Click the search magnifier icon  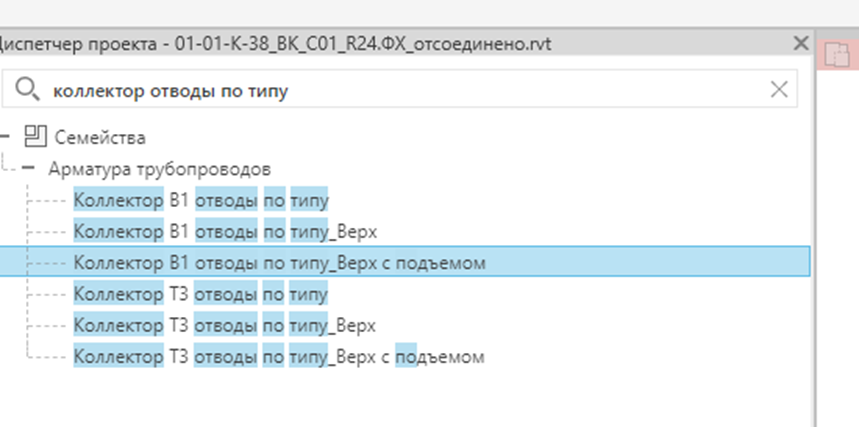27,89
